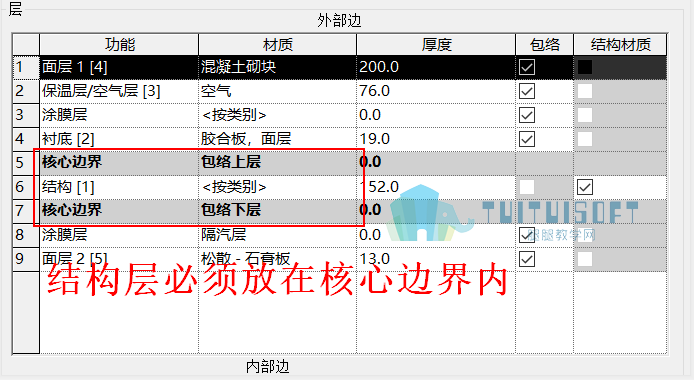Image resolution: width=694 pixels, height=380 pixels.
Task: Toggle wrap checkbox for 衬底 [2] row
Action: (527, 139)
